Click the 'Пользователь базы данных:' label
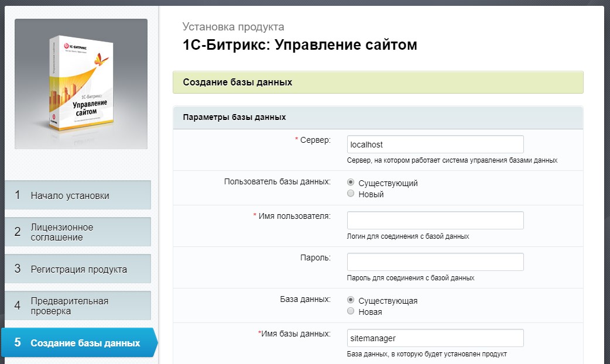This screenshot has height=364, width=610. [x=277, y=181]
